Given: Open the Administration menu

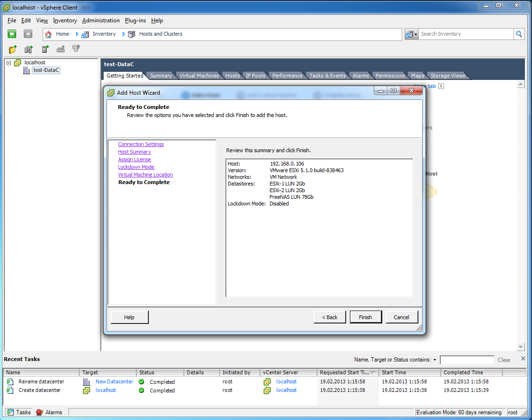Looking at the screenshot, I should (x=101, y=20).
